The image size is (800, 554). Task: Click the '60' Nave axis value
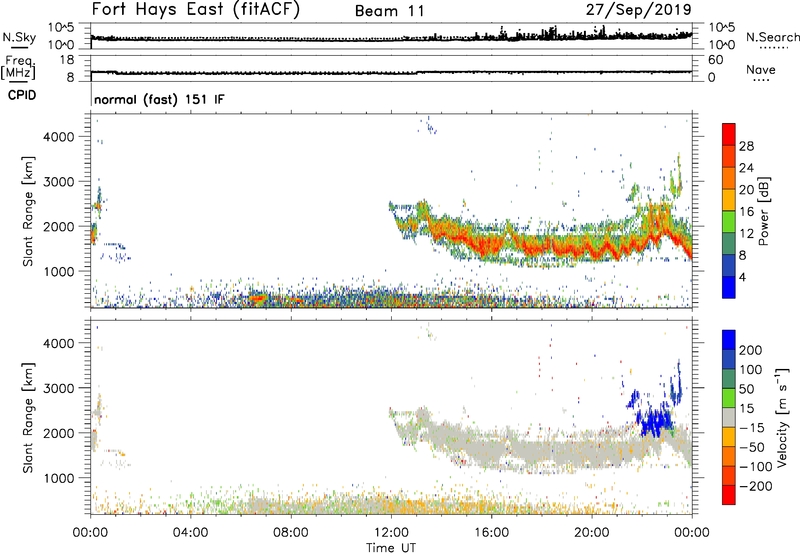(715, 60)
